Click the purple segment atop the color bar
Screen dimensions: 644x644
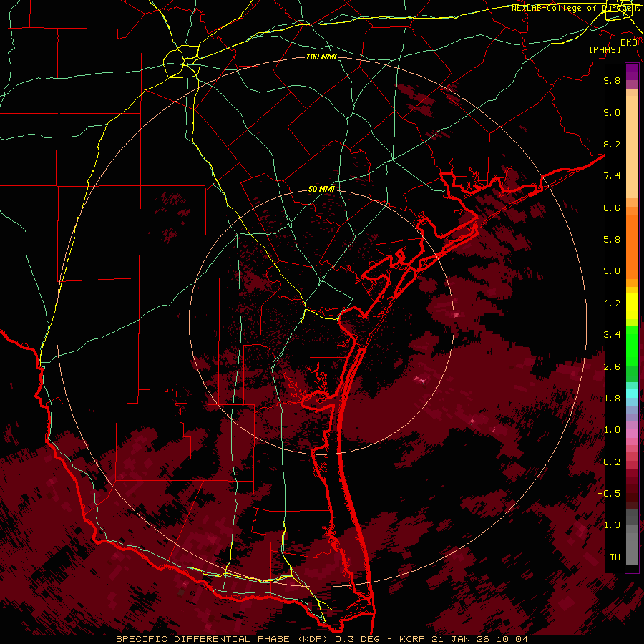[632, 72]
